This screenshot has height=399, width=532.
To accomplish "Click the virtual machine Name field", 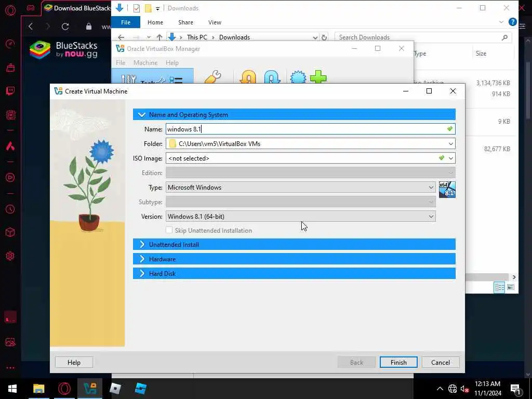I will (x=310, y=129).
